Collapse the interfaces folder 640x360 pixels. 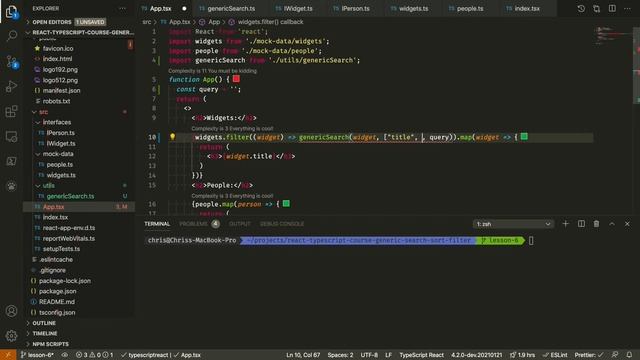[x=38, y=122]
